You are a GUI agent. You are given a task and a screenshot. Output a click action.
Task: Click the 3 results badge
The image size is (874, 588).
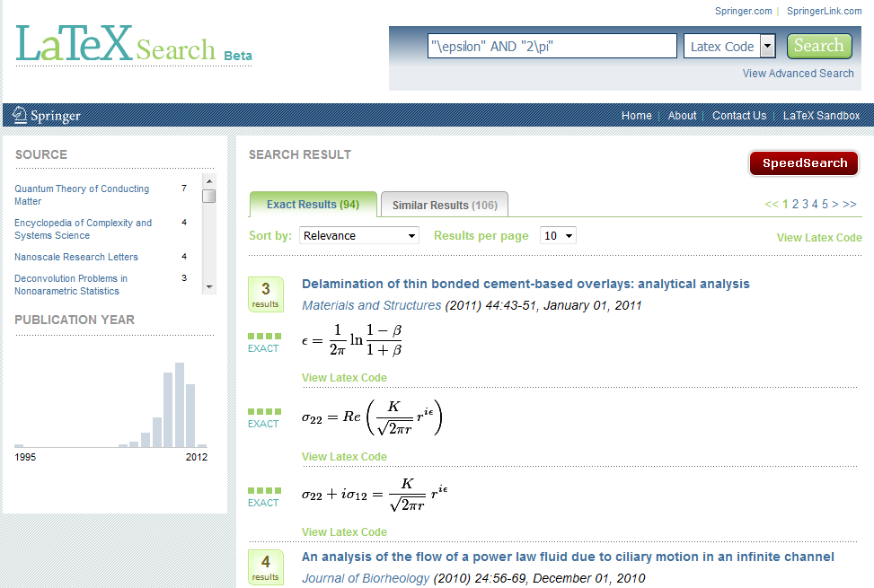[266, 294]
